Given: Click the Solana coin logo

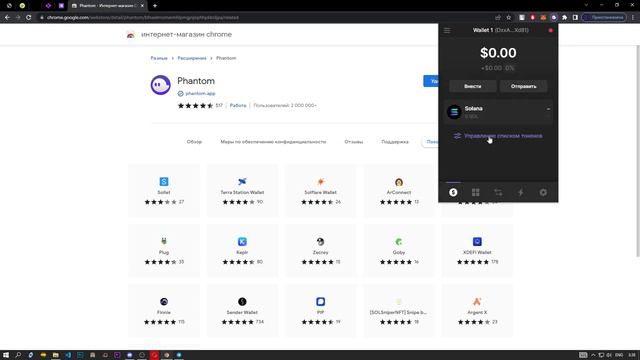Looking at the screenshot, I should tap(454, 112).
